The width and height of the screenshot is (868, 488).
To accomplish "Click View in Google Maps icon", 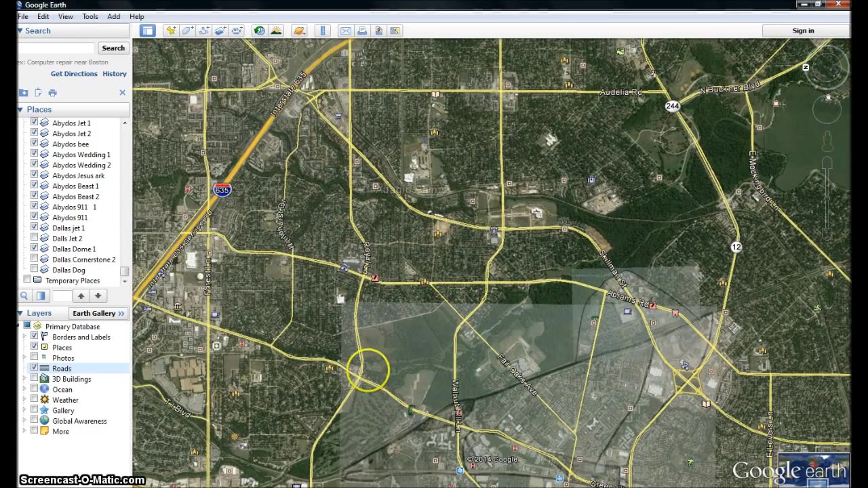I will coord(395,30).
